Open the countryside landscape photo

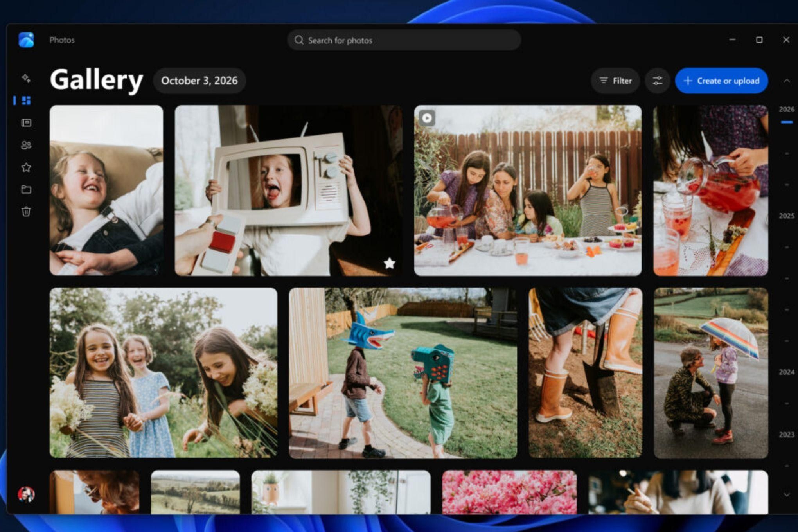click(x=195, y=492)
